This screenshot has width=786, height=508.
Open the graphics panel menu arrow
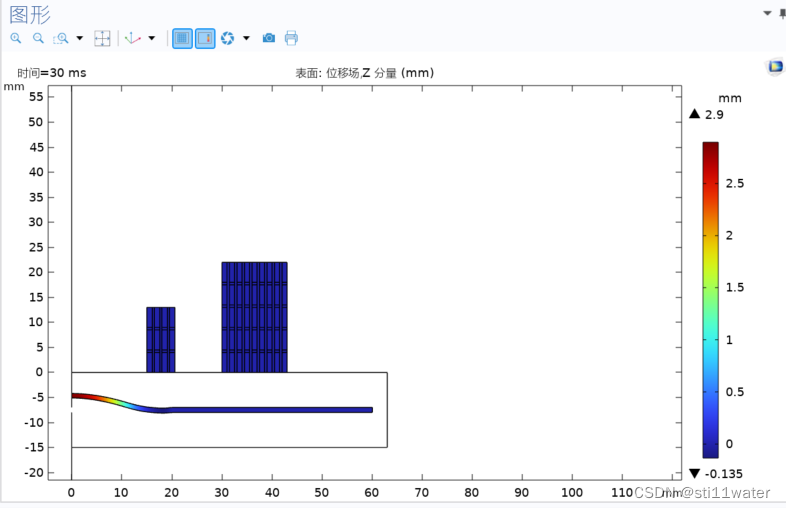click(x=767, y=13)
